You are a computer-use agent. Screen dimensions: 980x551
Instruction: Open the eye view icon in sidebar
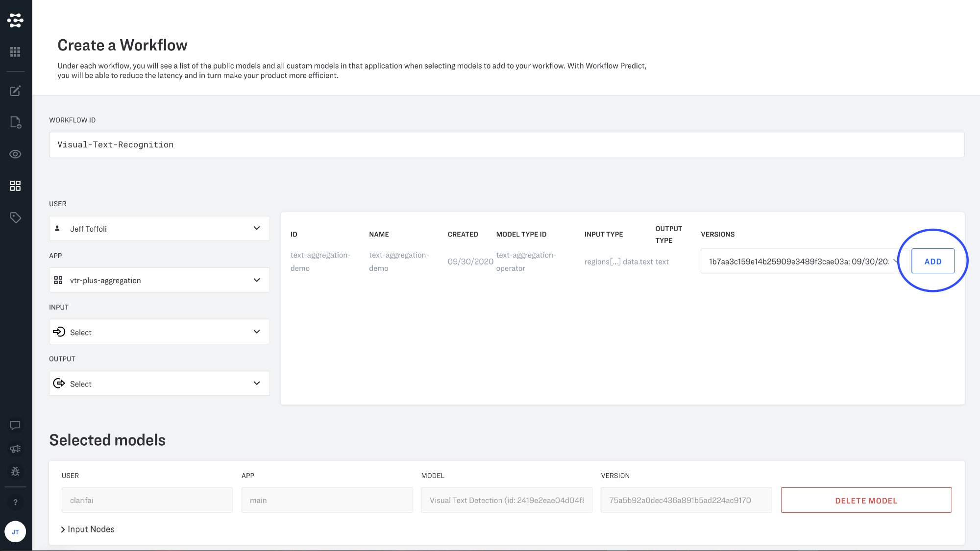point(15,154)
